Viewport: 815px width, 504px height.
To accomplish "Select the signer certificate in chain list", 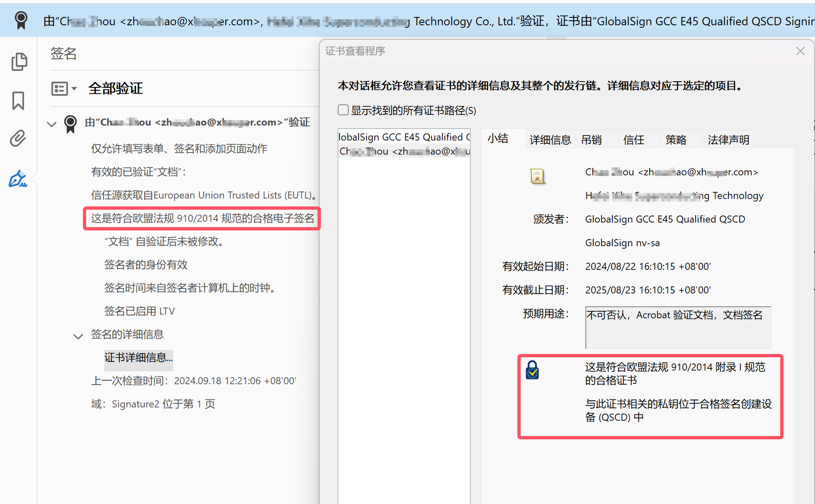I will [404, 151].
